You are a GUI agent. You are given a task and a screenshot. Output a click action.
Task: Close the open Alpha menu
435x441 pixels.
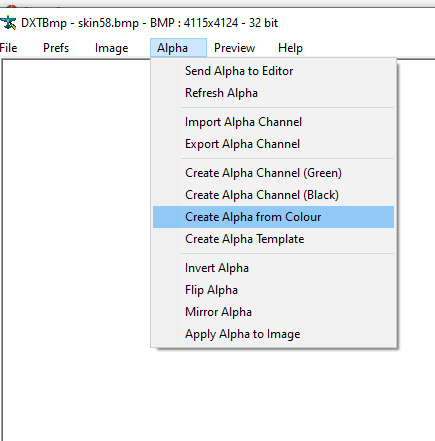point(178,48)
